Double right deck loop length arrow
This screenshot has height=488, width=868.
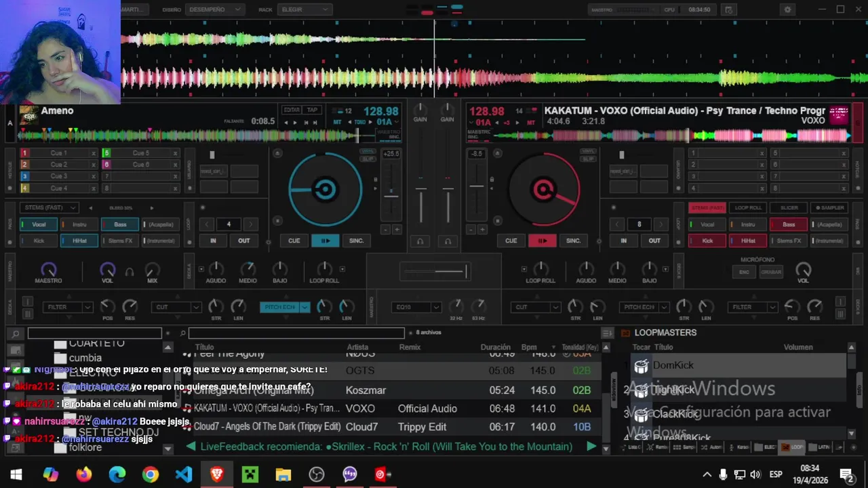tap(661, 224)
